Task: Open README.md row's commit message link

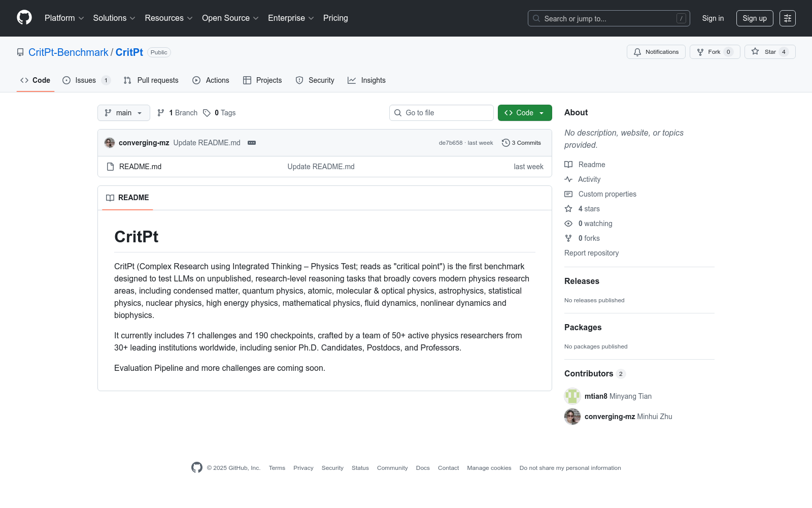Action: click(x=321, y=167)
